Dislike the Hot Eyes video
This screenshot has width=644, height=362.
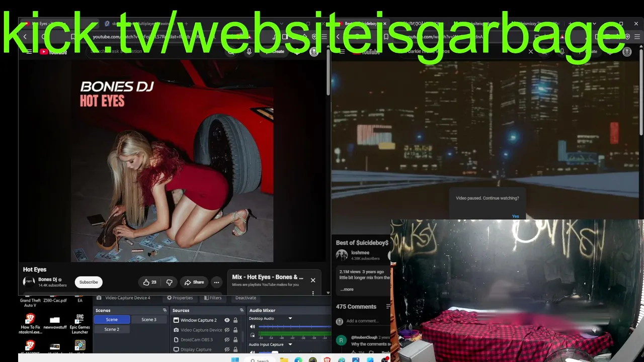[x=170, y=282]
